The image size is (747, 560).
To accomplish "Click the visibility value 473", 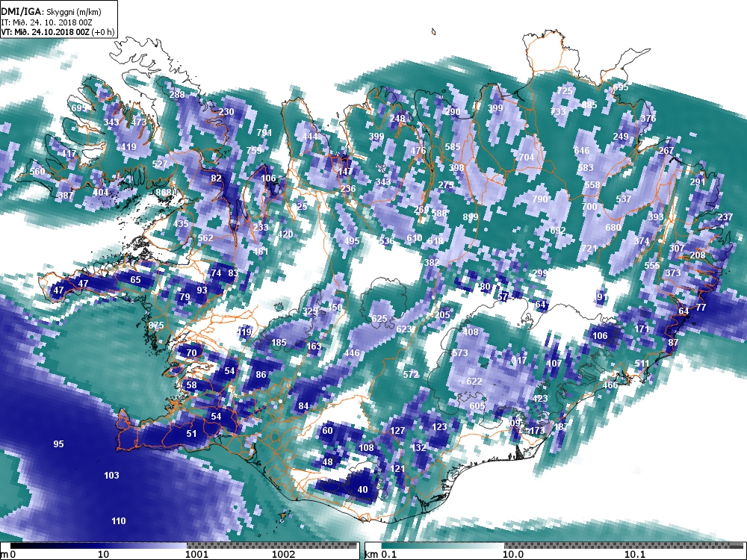I will [x=139, y=122].
